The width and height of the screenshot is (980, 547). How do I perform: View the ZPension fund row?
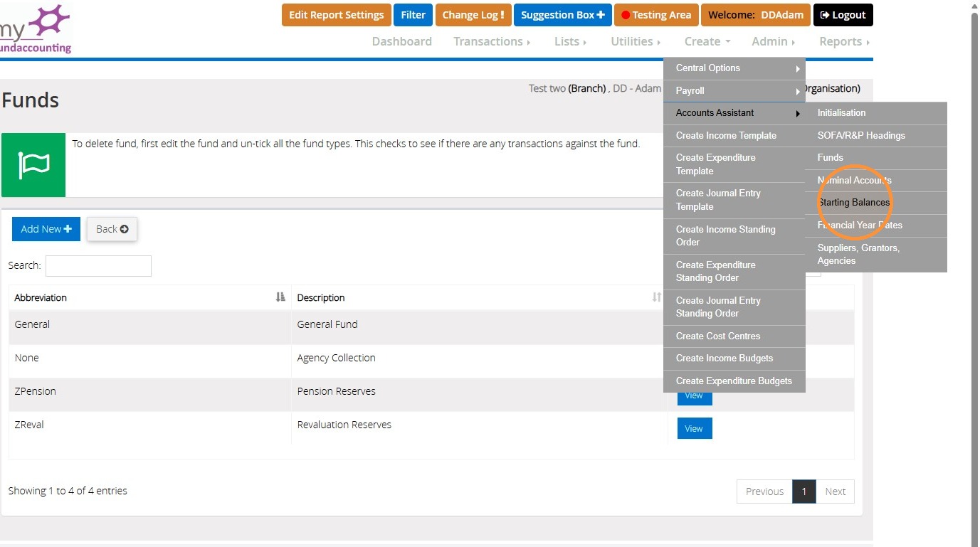point(694,397)
